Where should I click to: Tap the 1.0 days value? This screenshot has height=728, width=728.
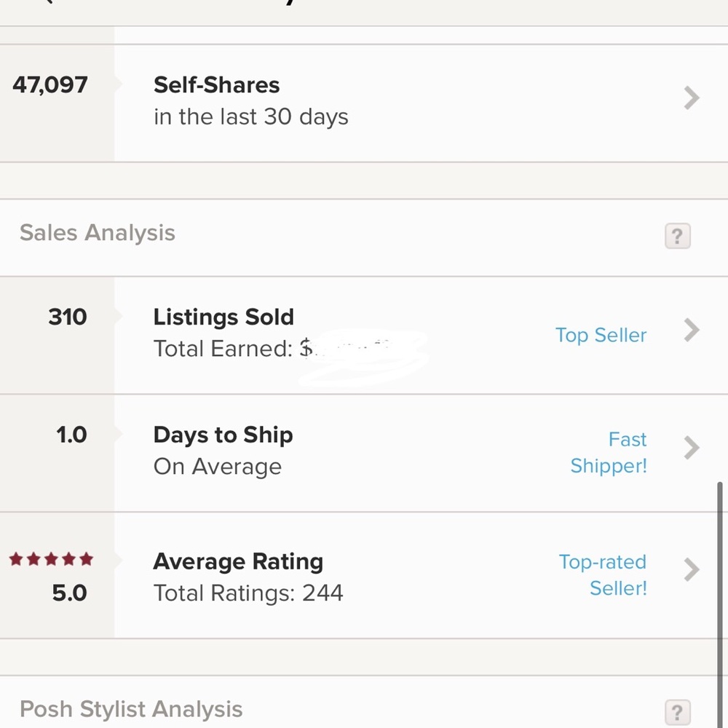point(71,435)
